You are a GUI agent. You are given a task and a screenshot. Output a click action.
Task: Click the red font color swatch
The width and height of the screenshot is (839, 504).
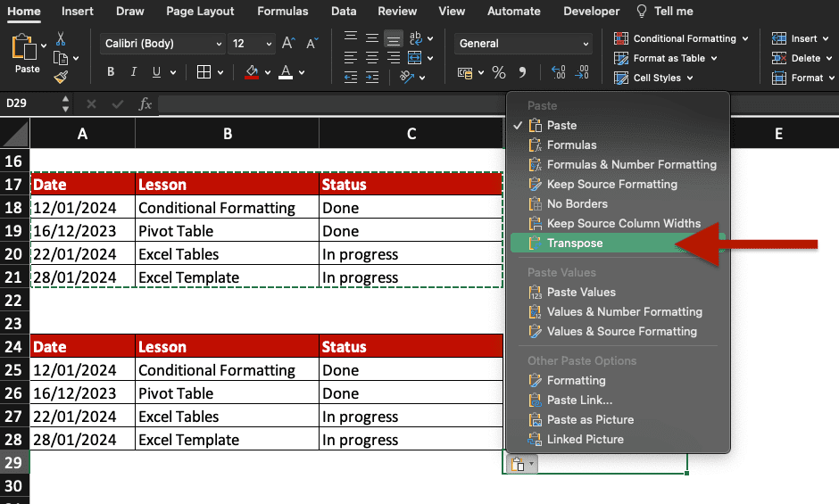coord(286,72)
